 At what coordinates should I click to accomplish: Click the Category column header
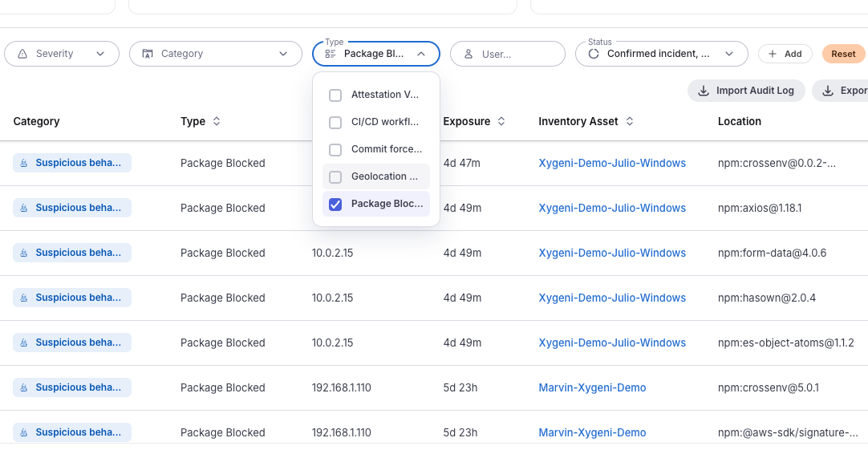(37, 121)
